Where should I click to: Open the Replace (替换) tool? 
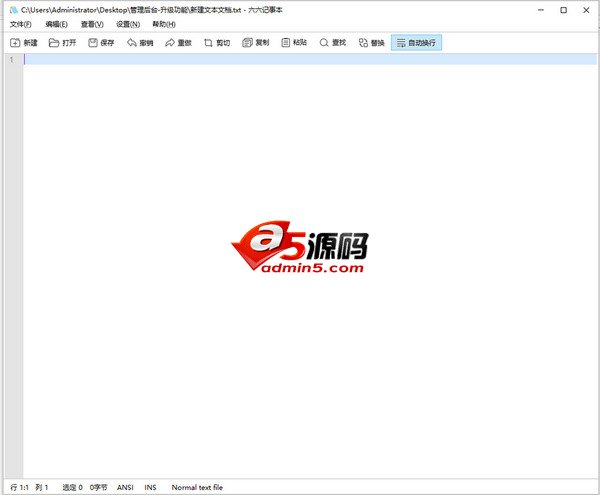pyautogui.click(x=371, y=43)
